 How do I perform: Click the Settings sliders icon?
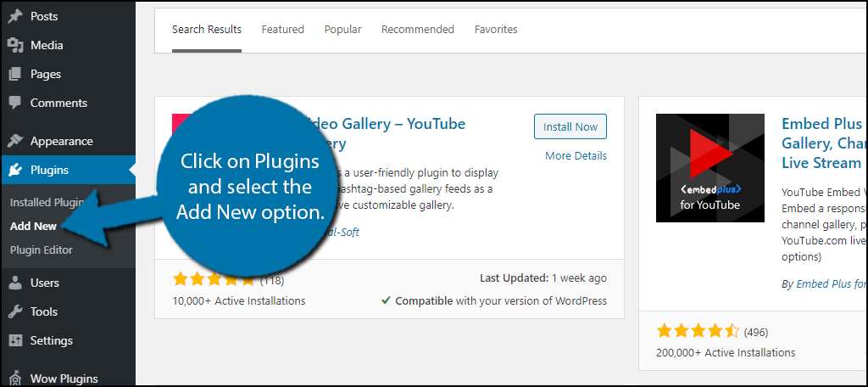tap(15, 340)
